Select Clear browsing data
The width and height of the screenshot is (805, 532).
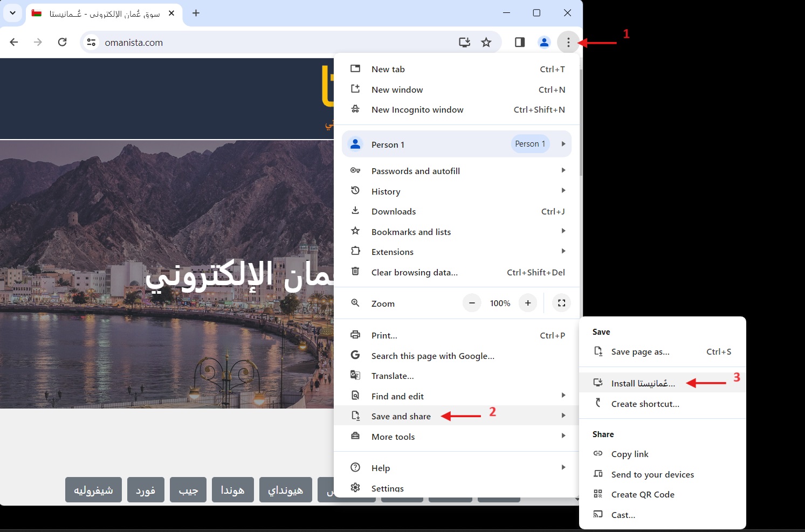tap(457, 272)
